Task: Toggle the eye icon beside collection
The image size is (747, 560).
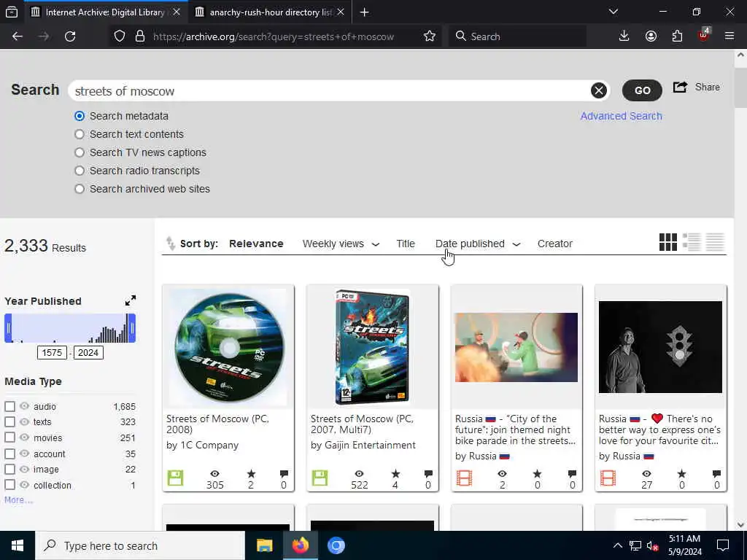Action: (24, 485)
